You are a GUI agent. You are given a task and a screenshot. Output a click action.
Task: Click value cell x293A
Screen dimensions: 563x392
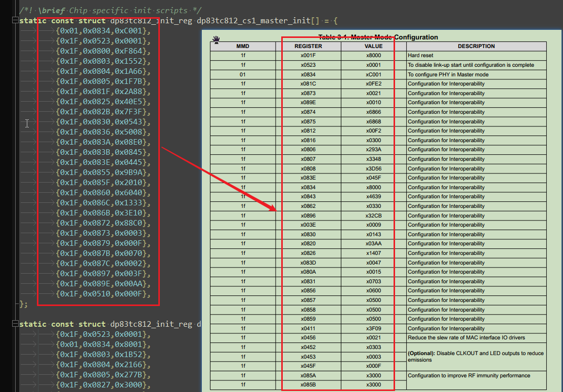[x=373, y=149]
